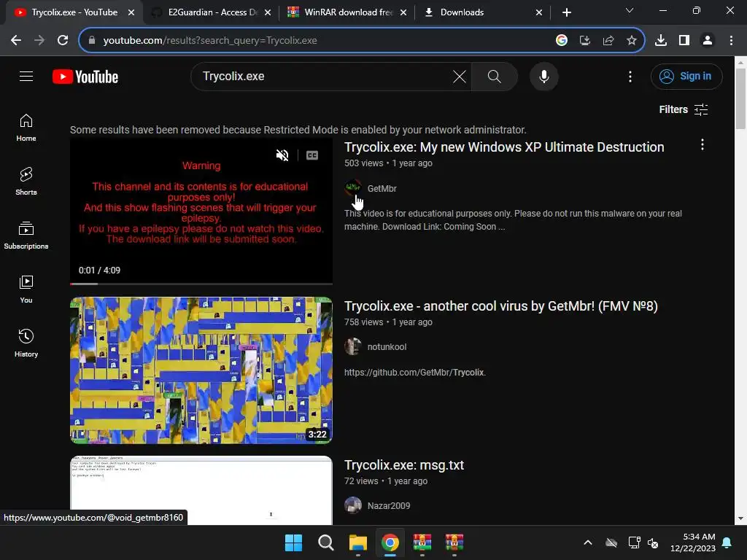Toggle the Chrome side panel
The width and height of the screenshot is (747, 560).
pyautogui.click(x=684, y=41)
